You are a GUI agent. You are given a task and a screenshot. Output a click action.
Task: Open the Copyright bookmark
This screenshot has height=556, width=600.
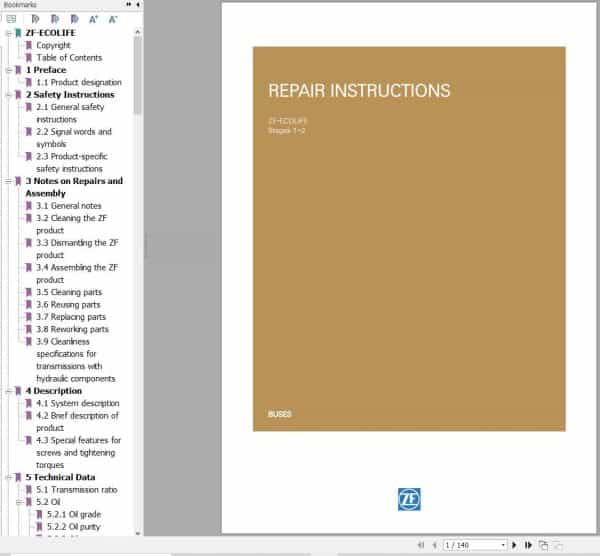coord(53,45)
